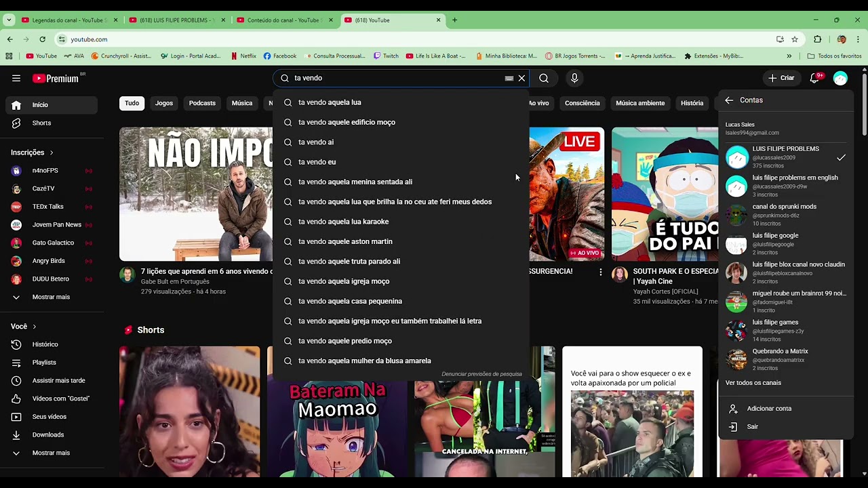Select suggestion ta vendo aquela casa pequenina

[401, 301]
